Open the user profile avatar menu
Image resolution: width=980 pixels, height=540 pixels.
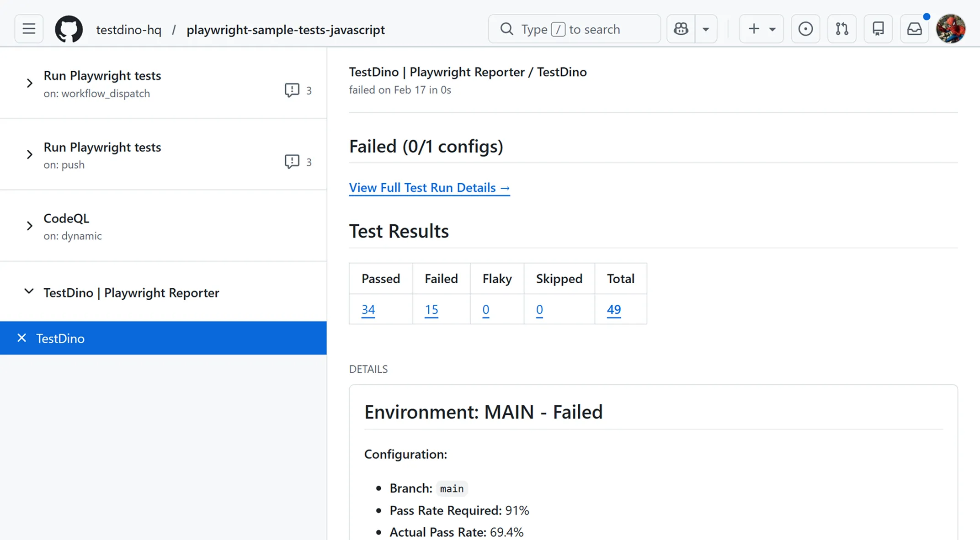(x=951, y=29)
